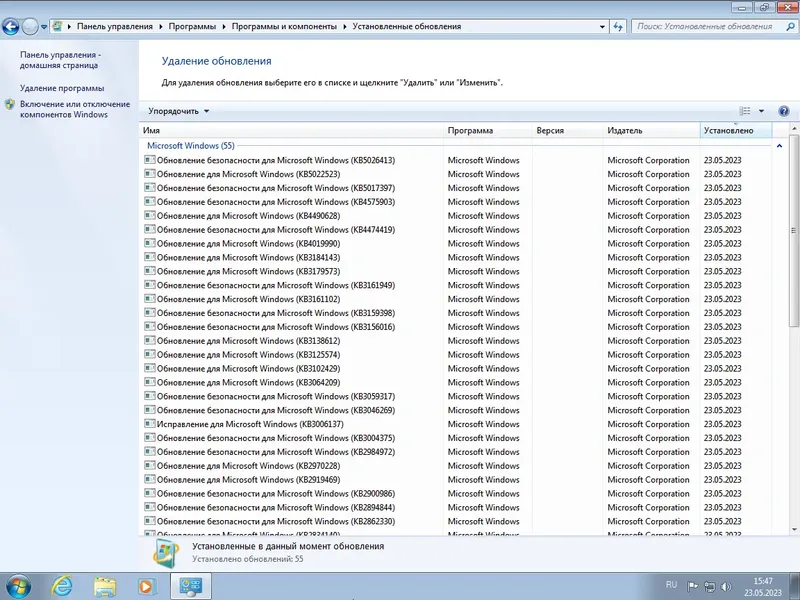Click the Forward navigation arrow button

(30, 27)
